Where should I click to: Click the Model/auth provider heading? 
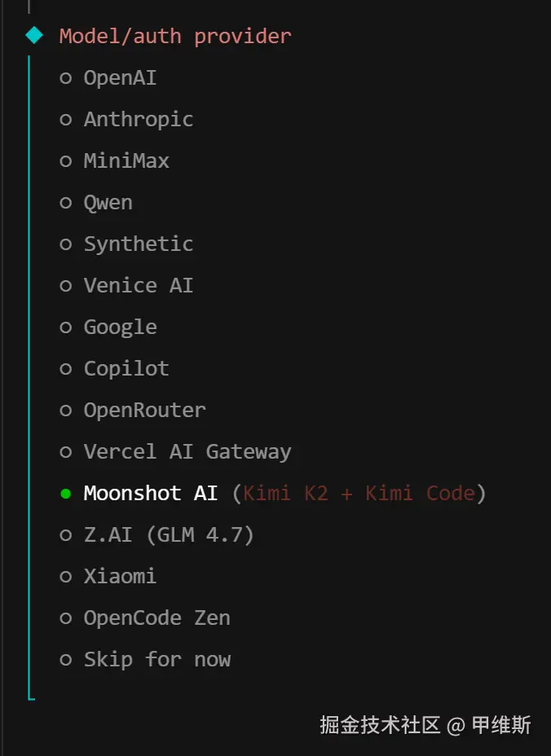174,37
